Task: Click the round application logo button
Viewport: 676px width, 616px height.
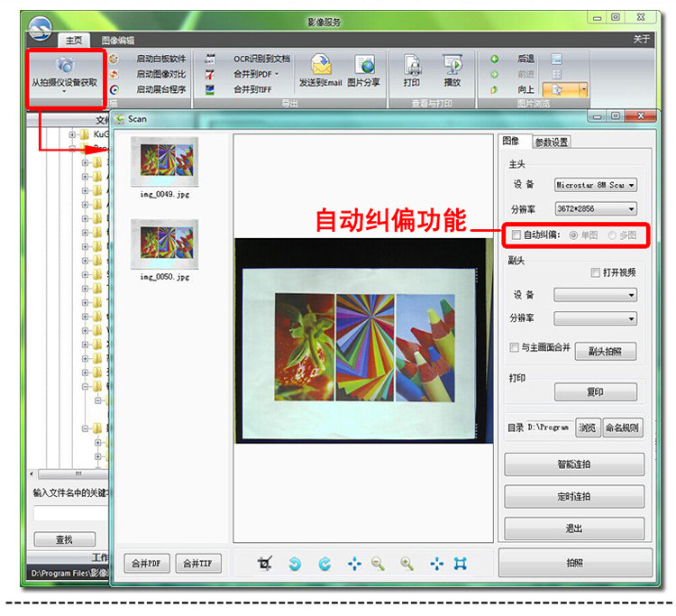Action: point(40,28)
